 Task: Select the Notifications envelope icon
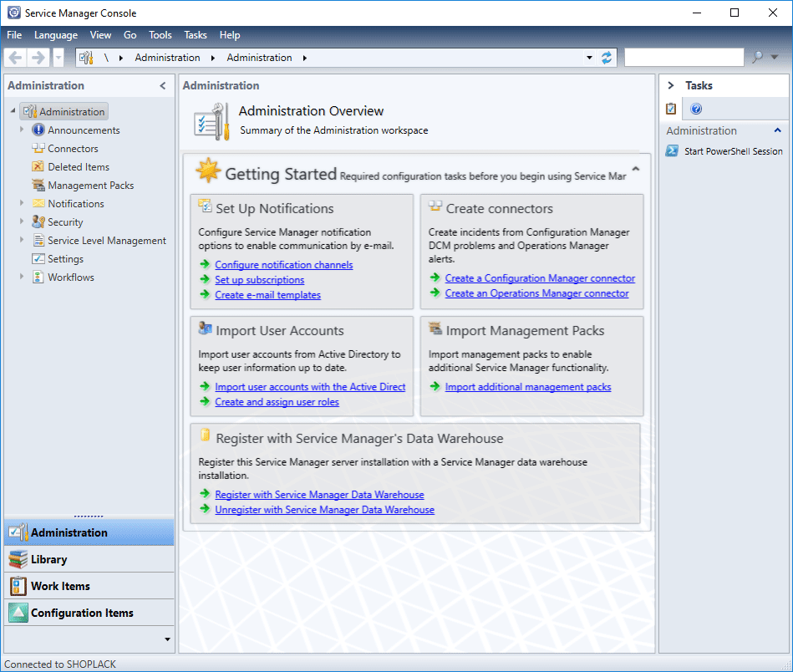(38, 203)
